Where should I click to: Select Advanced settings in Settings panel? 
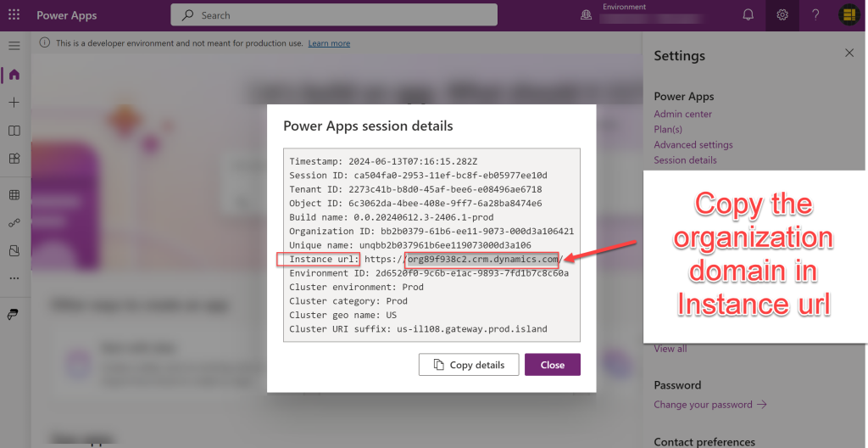pos(693,145)
